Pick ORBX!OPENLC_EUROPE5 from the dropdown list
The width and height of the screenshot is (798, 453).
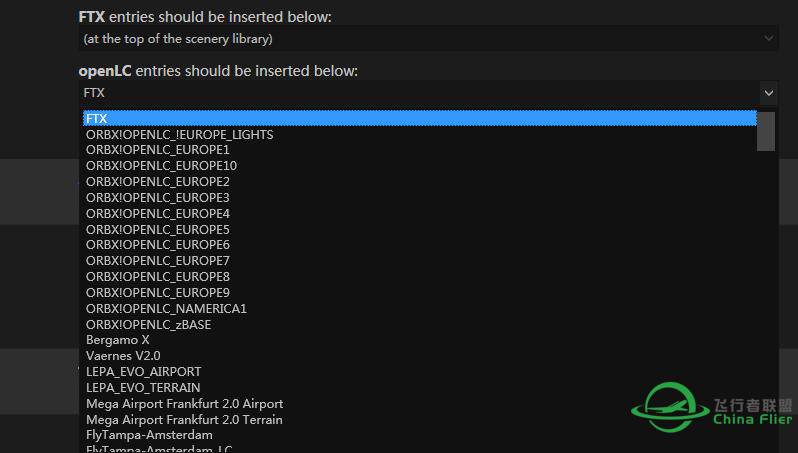pos(158,229)
